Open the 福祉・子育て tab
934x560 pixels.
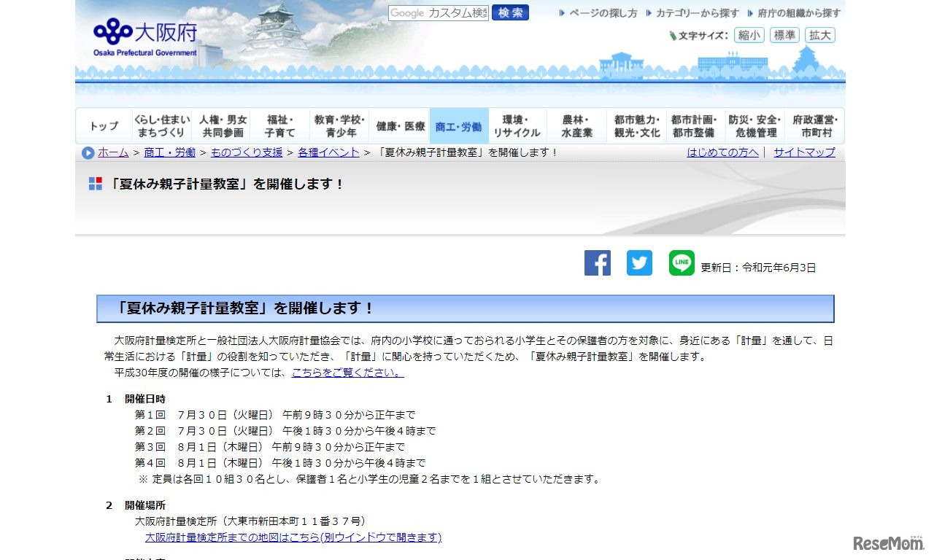279,126
